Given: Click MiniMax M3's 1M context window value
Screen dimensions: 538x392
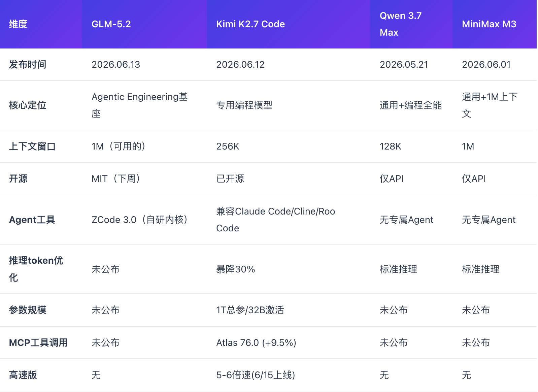Looking at the screenshot, I should pos(468,146).
